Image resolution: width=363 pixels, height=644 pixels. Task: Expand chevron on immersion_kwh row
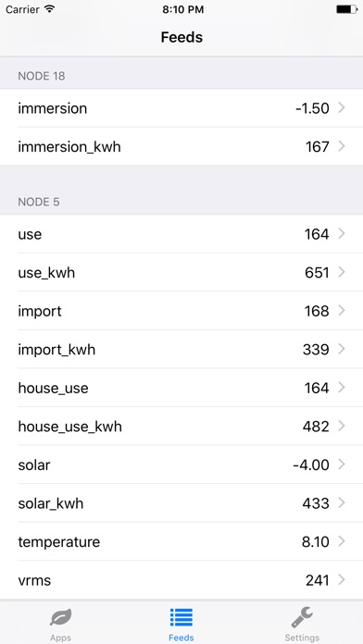[342, 146]
